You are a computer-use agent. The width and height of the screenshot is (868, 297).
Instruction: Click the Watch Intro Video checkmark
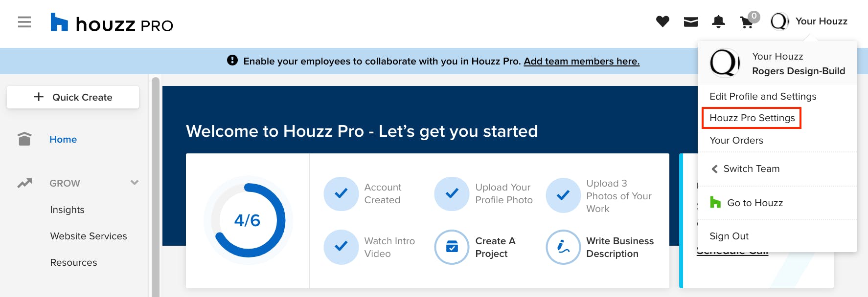pos(341,247)
